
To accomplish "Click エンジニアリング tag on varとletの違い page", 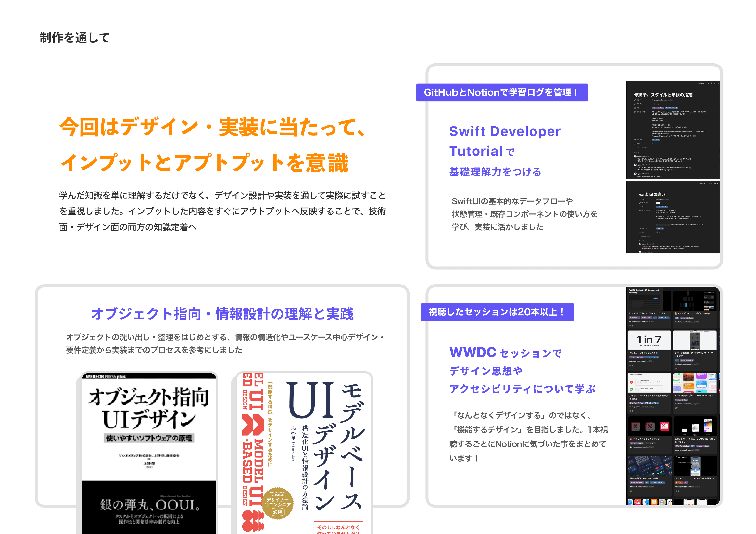I will pos(661,207).
